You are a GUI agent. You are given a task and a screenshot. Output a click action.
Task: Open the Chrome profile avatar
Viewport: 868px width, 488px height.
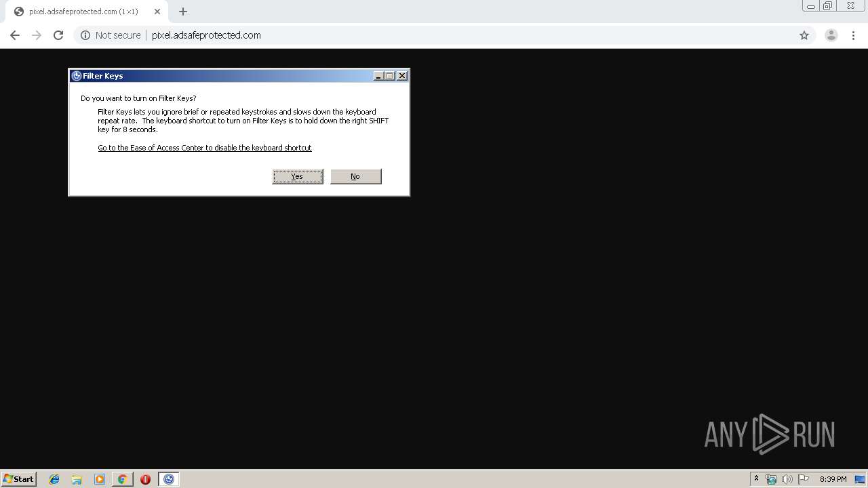click(x=831, y=35)
